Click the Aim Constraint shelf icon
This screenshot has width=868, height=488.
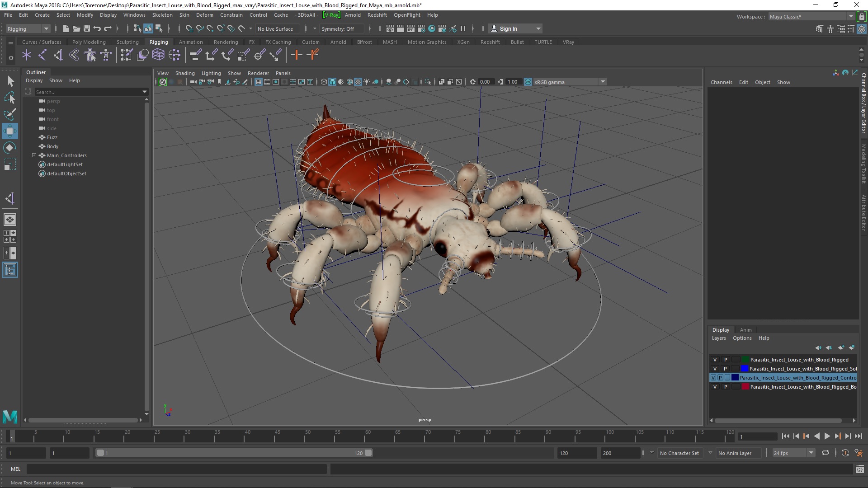coord(259,55)
